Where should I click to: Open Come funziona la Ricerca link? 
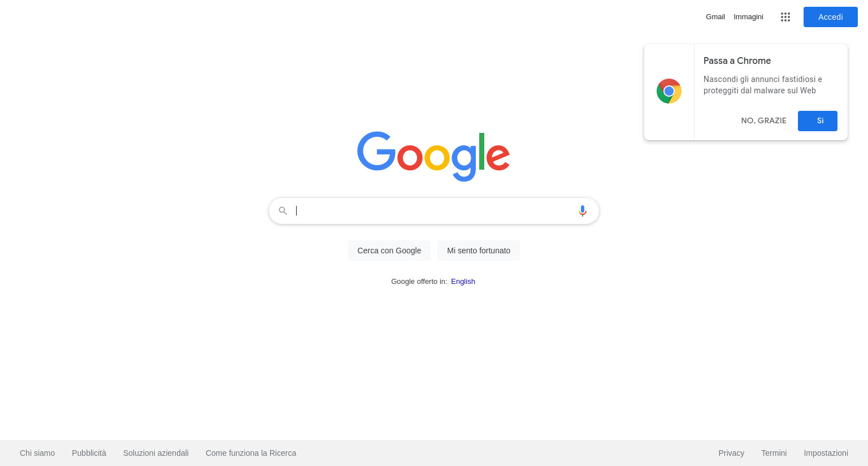pos(251,453)
